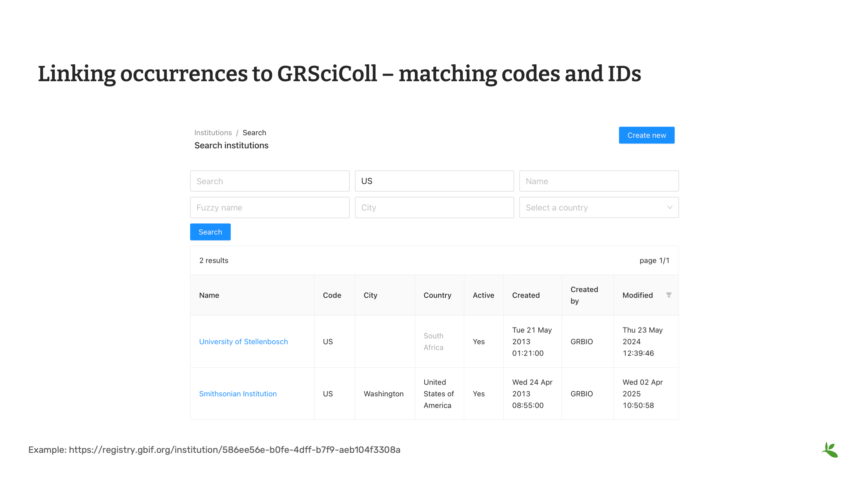Click the Modified column header
This screenshot has width=868, height=488.
(x=637, y=295)
